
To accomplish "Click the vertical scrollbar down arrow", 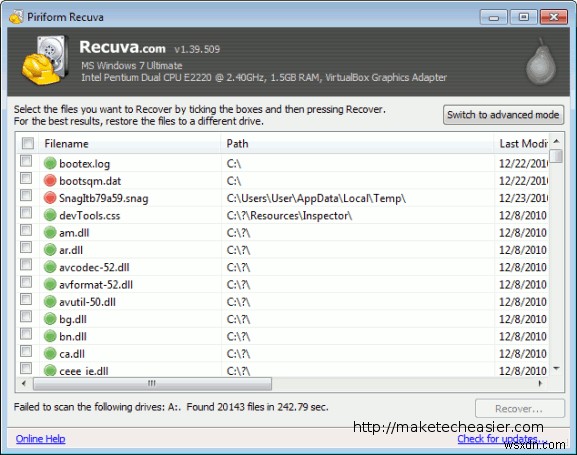I will tap(556, 368).
